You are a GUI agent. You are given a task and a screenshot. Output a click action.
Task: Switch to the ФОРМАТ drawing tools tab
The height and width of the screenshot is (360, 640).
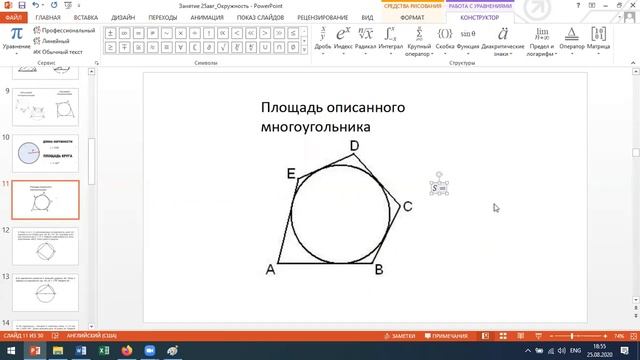tap(412, 18)
